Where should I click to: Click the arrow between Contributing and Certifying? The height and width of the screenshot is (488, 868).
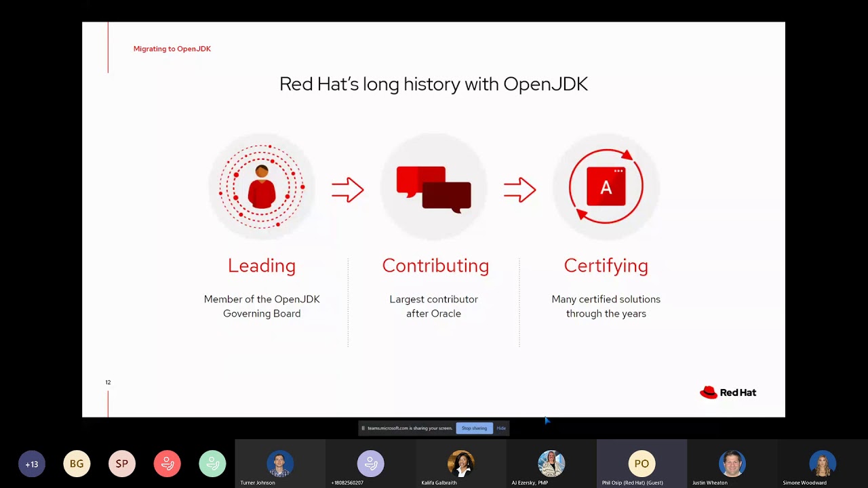(520, 190)
